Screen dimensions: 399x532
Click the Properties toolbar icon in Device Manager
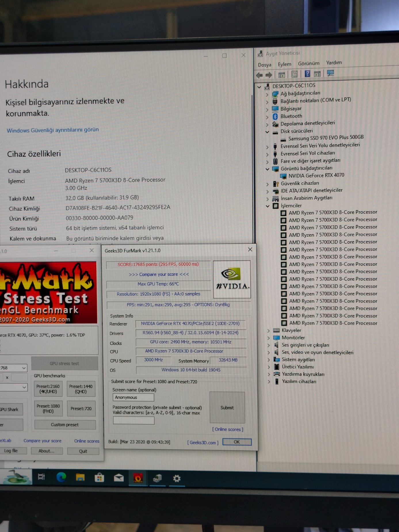pos(295,74)
